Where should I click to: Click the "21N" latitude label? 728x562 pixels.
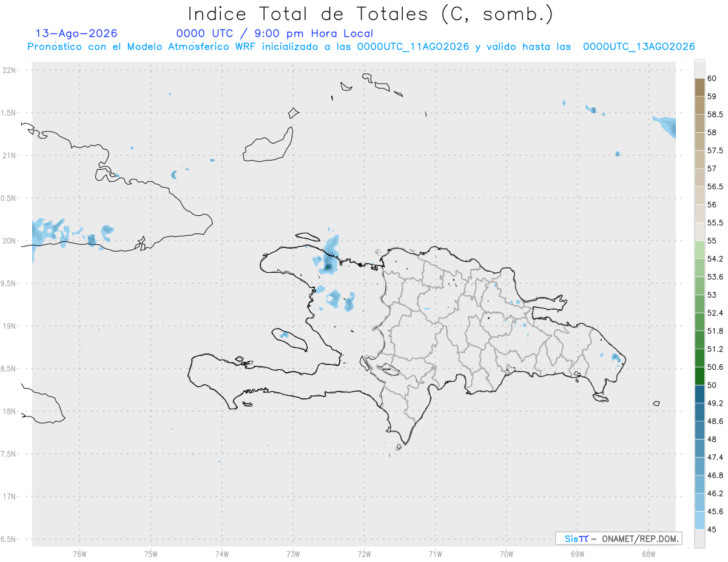click(x=10, y=156)
